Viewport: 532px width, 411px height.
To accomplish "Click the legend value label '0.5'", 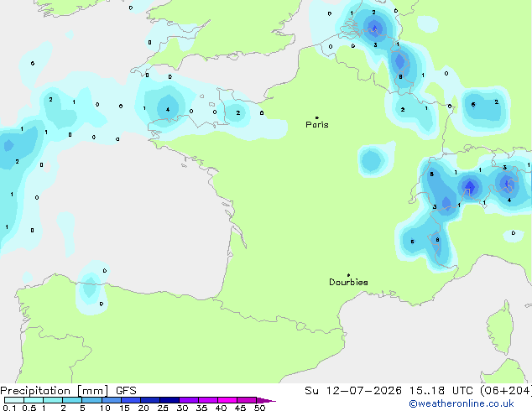I will (x=29, y=408).
